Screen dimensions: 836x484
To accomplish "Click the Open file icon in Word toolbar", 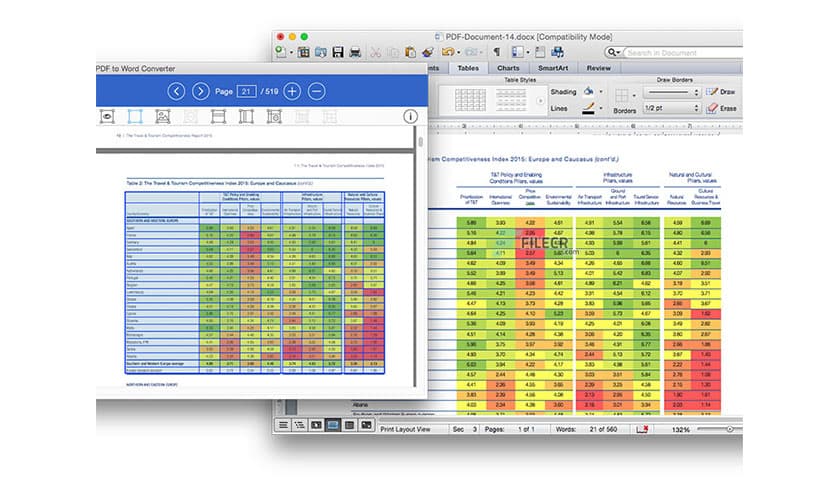I will click(320, 52).
